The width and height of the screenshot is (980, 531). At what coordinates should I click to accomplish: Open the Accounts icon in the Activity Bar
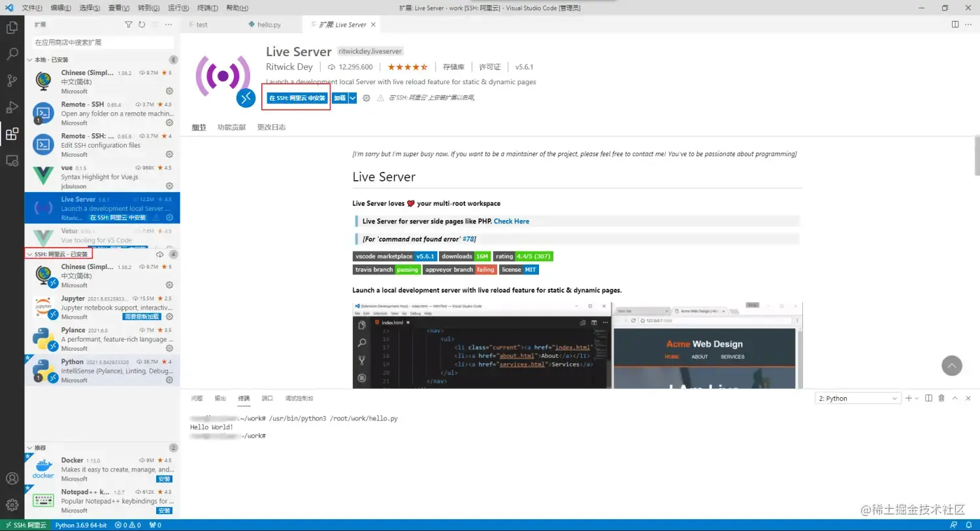[x=12, y=478]
